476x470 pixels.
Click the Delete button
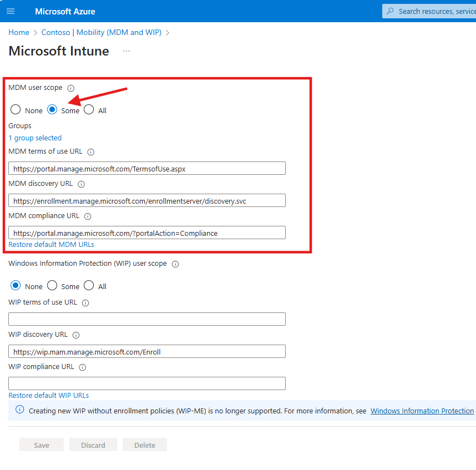pos(145,445)
